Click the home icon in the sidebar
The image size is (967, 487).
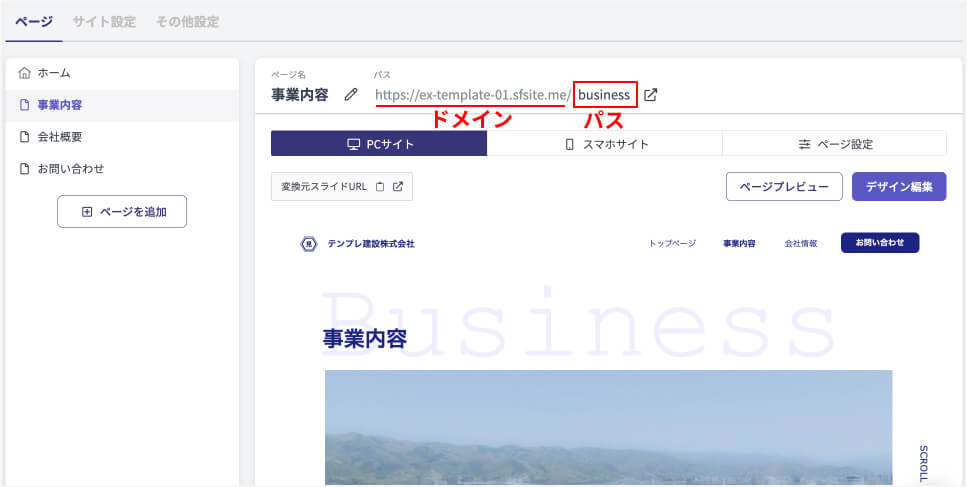[25, 73]
